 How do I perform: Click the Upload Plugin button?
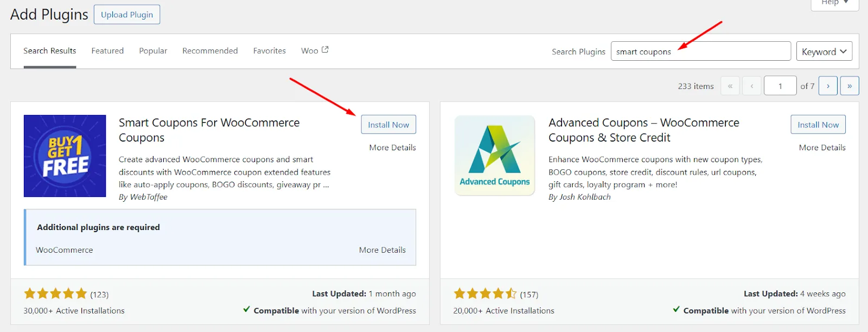(x=127, y=15)
